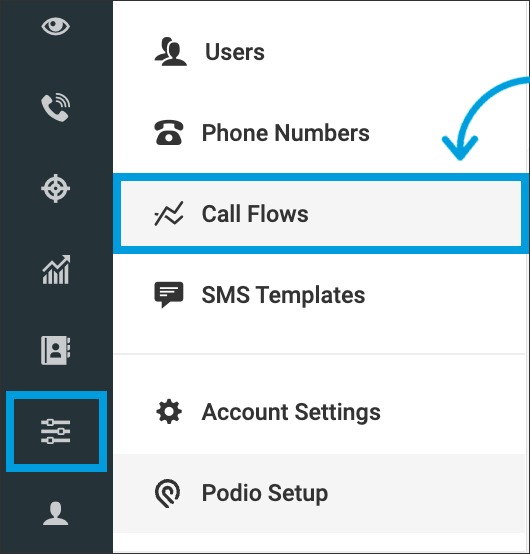Screen dimensions: 530x554
Task: Click the Podio logo icon
Action: pos(167,493)
